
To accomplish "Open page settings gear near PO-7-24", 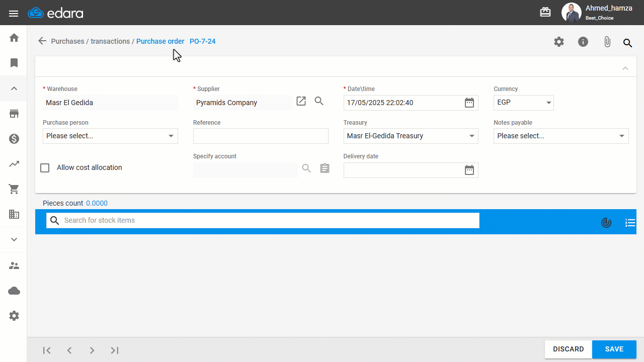I will pyautogui.click(x=559, y=42).
